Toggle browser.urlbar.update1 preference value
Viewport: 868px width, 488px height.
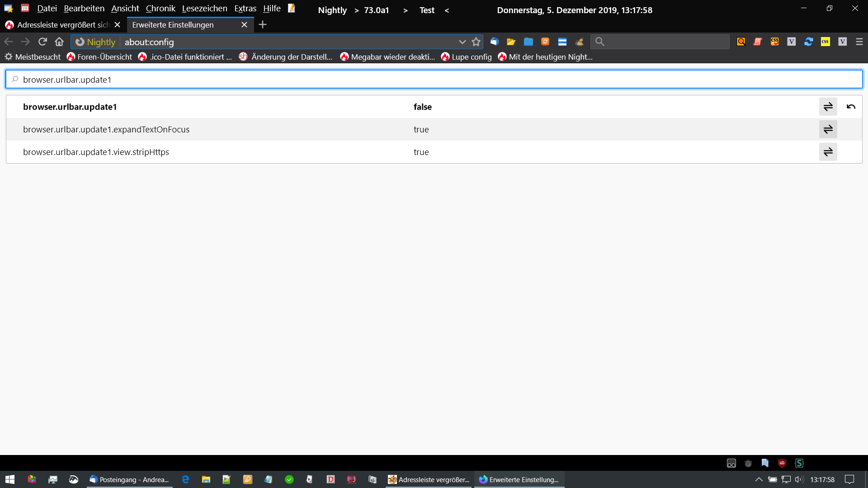click(828, 107)
